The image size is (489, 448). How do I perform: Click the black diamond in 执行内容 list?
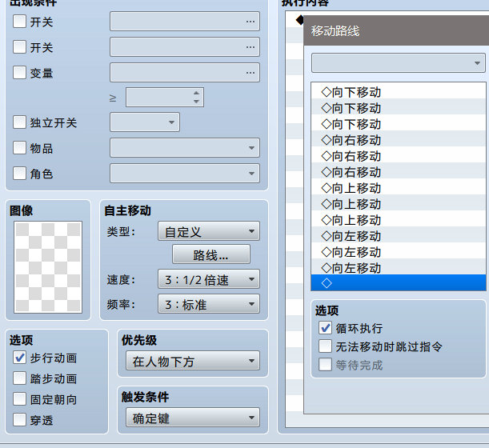coord(299,20)
